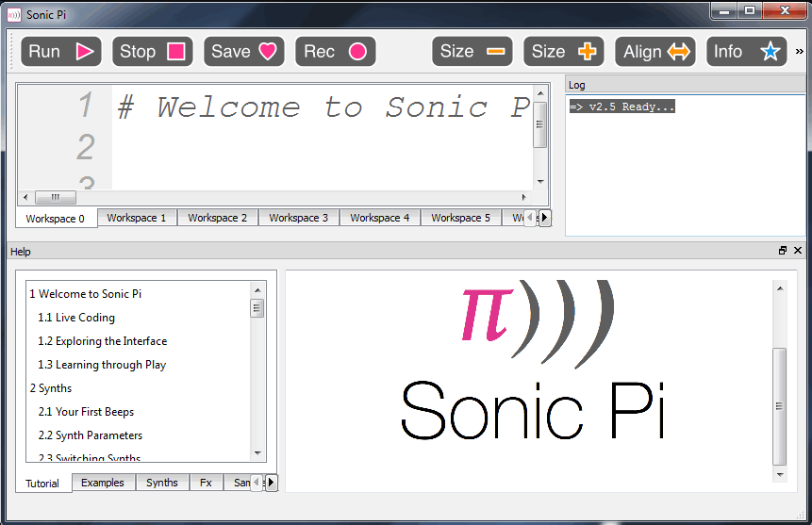The width and height of the screenshot is (812, 525).
Task: Open the Info star button
Action: pos(747,51)
